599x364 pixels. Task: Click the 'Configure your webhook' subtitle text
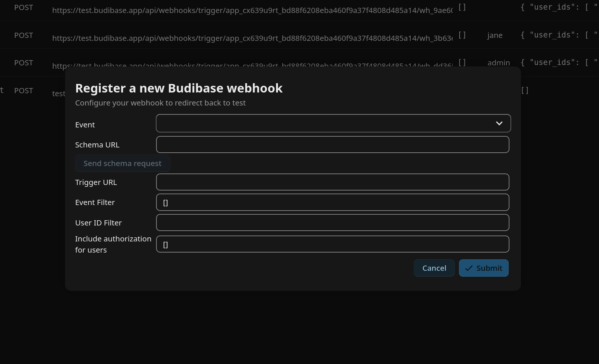pyautogui.click(x=160, y=103)
